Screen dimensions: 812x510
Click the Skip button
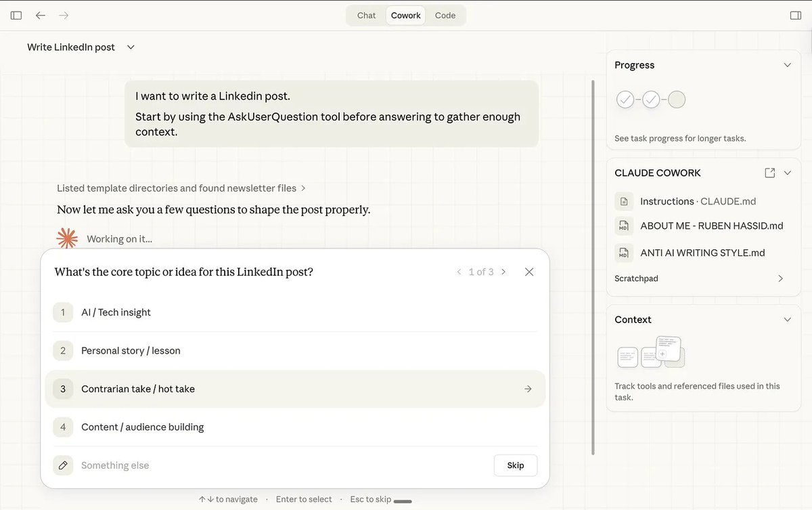[x=515, y=465]
